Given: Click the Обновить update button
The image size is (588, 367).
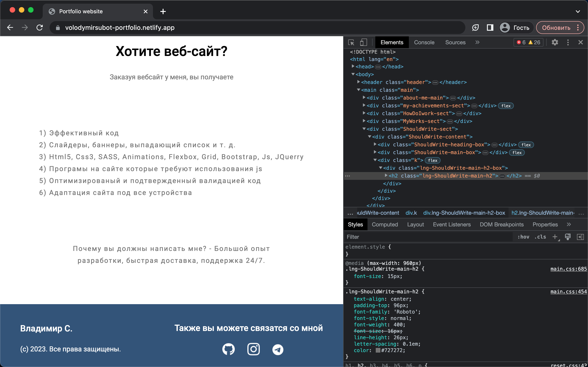Looking at the screenshot, I should (x=556, y=28).
